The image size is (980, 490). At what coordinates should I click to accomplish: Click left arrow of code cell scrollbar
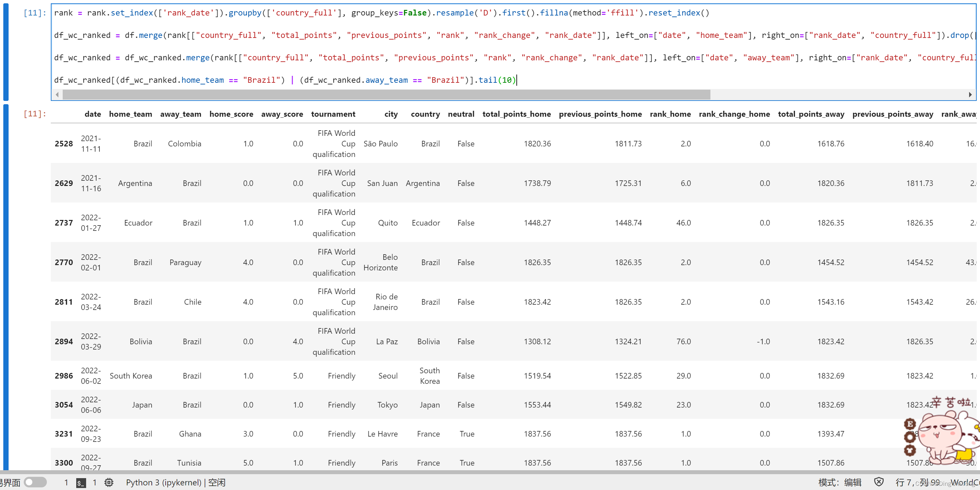pyautogui.click(x=57, y=95)
